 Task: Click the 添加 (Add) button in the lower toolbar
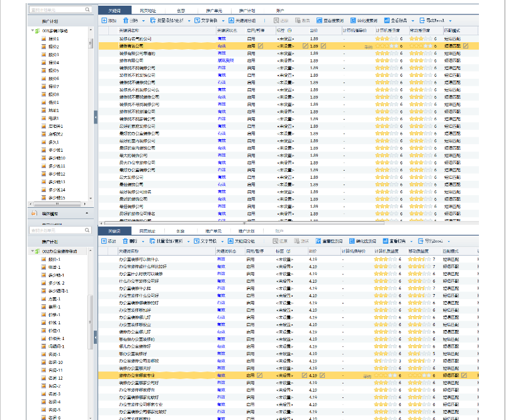click(108, 241)
